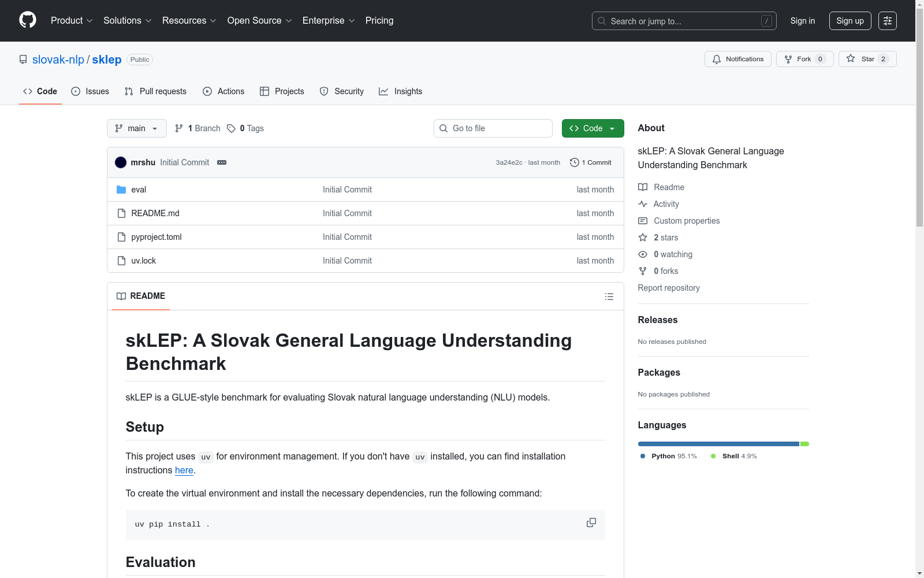Open the Releases heading link
This screenshot has height=578, width=924.
coord(658,320)
